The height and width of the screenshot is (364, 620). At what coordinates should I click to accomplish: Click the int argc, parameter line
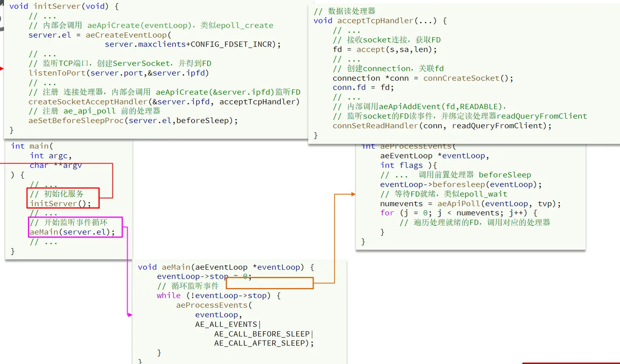(50, 156)
